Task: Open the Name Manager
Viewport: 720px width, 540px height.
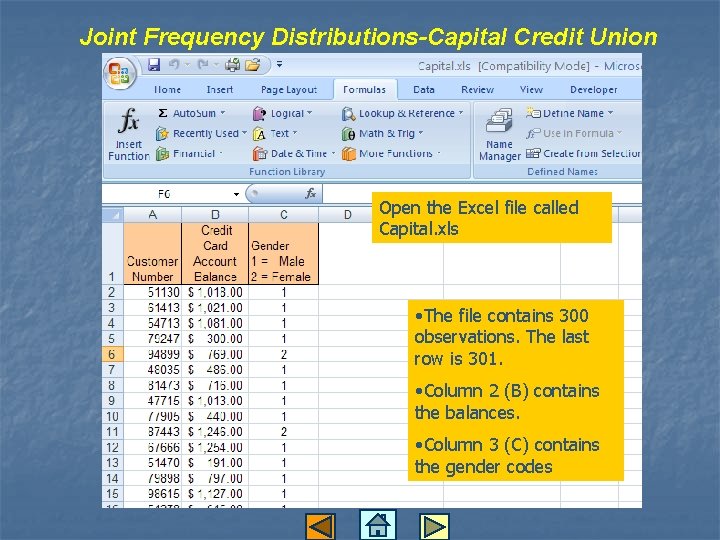Action: (500, 135)
